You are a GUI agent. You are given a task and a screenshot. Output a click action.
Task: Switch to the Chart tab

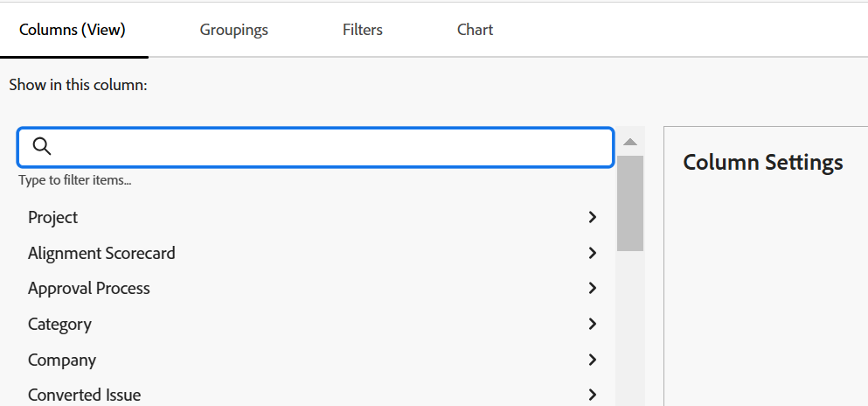pos(475,30)
